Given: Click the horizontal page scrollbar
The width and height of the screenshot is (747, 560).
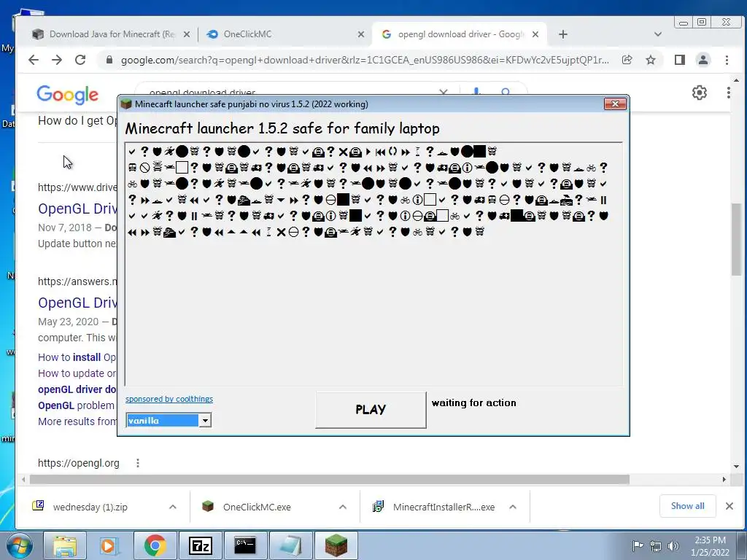Looking at the screenshot, I should pyautogui.click(x=330, y=479).
